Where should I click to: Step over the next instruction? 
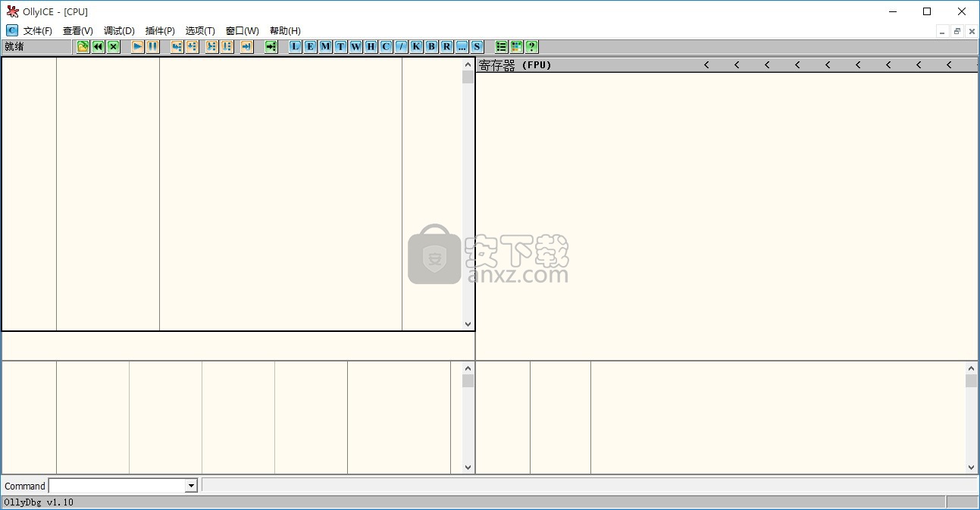click(193, 47)
